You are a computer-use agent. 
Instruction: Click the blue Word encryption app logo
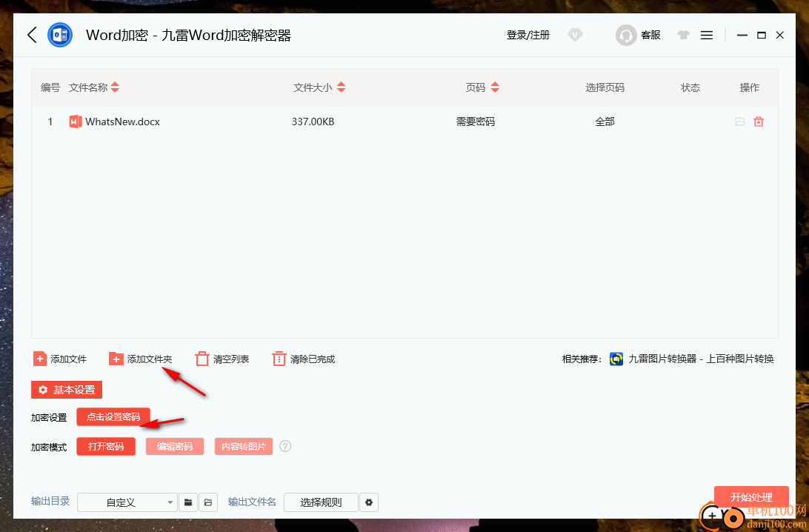(x=60, y=35)
